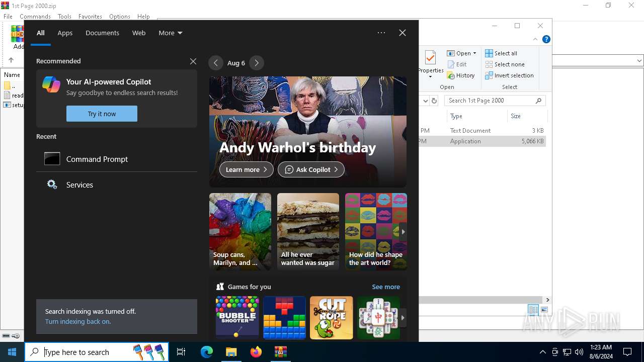The image size is (644, 362).
Task: Expand the More dropdown in search
Action: [171, 33]
